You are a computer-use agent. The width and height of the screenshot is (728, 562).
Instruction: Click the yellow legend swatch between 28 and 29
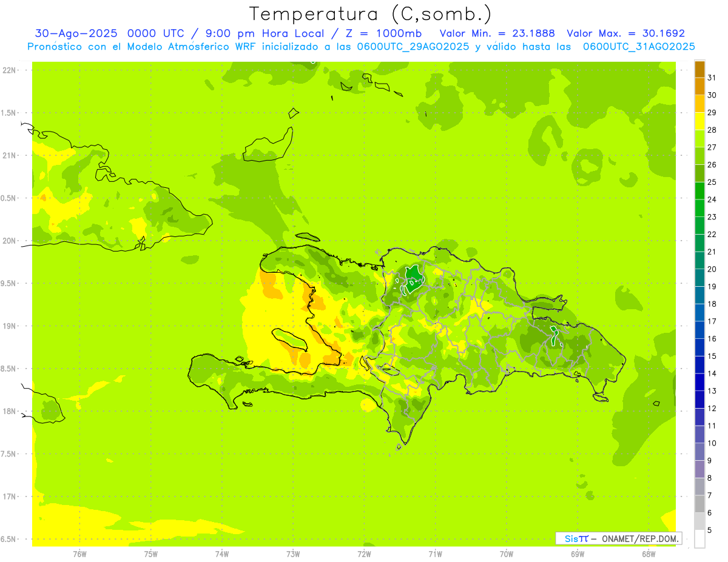click(699, 121)
